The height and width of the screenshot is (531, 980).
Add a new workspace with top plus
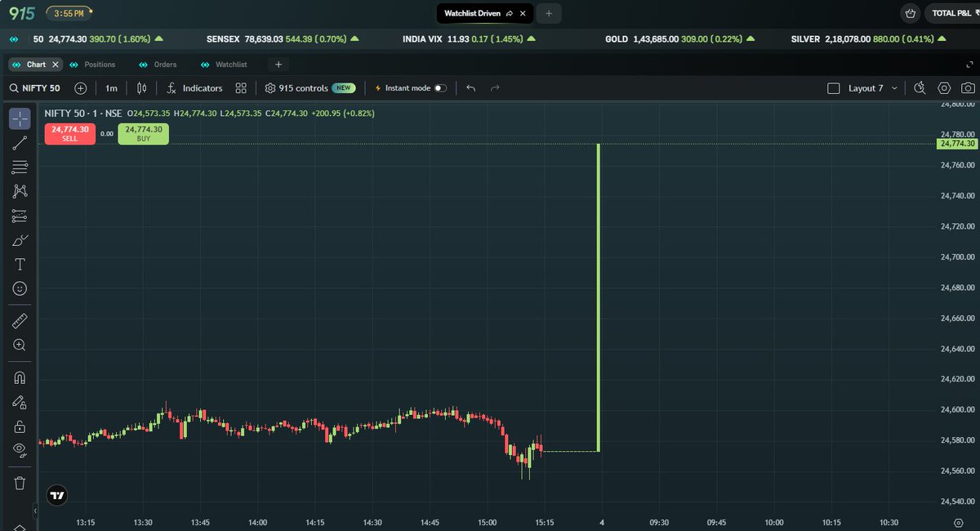tap(549, 14)
